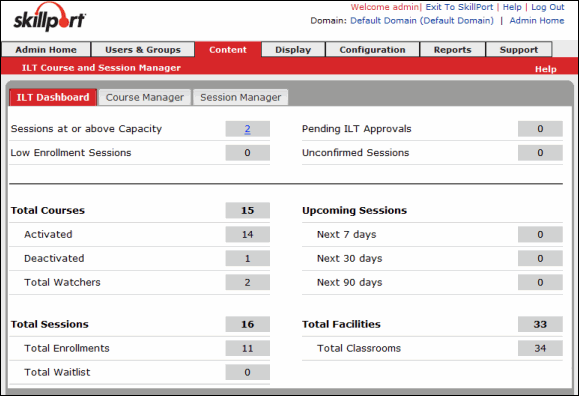Click the Total Waitlist value 0
579x396 pixels.
[247, 372]
